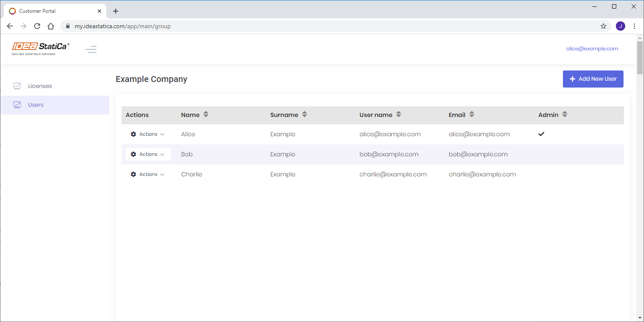Bookmark this page with the star icon
Image resolution: width=644 pixels, height=322 pixels.
tap(603, 26)
